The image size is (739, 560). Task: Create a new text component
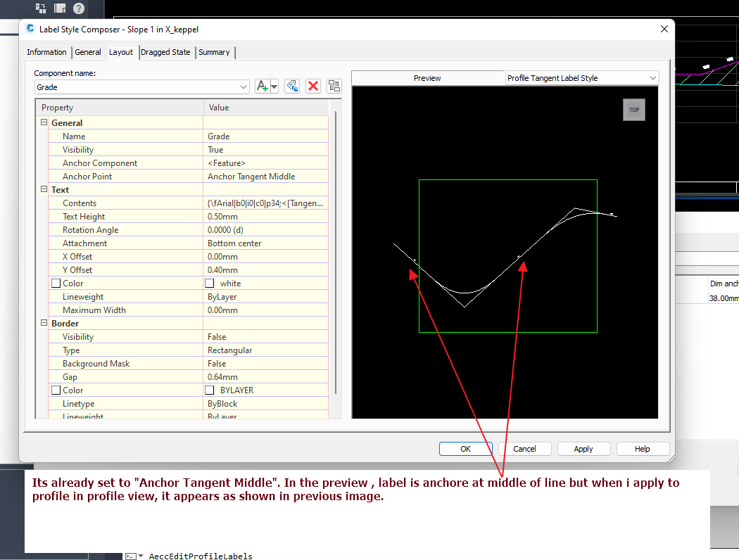tap(261, 86)
